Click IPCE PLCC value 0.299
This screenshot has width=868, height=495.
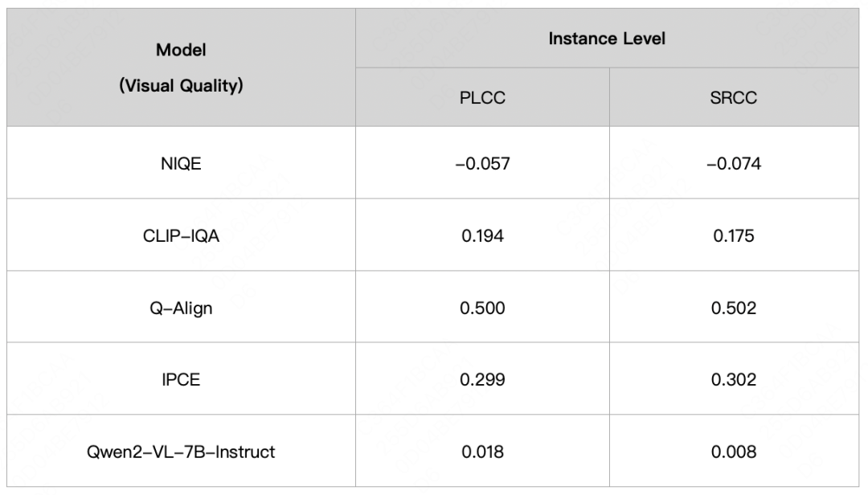(x=482, y=378)
